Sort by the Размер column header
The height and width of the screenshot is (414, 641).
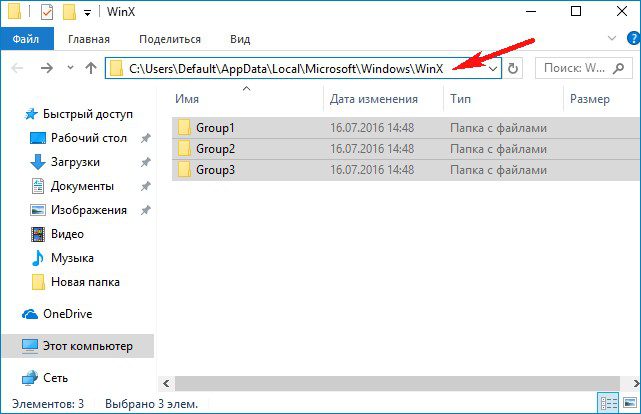602,99
